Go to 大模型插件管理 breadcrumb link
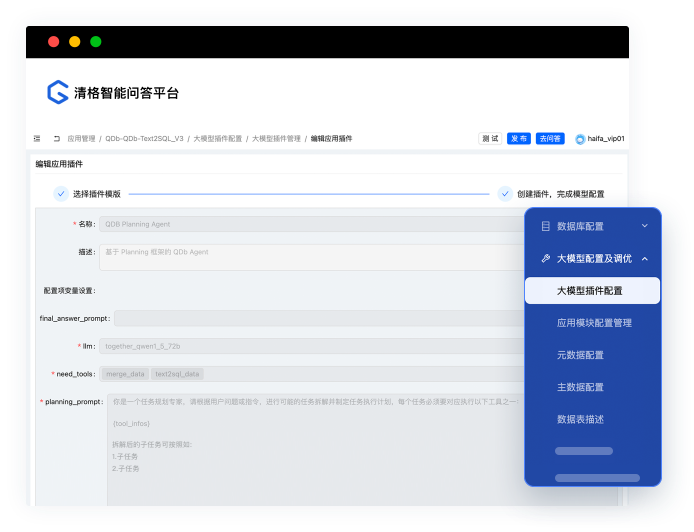Viewport: 694px width, 532px height. [276, 139]
